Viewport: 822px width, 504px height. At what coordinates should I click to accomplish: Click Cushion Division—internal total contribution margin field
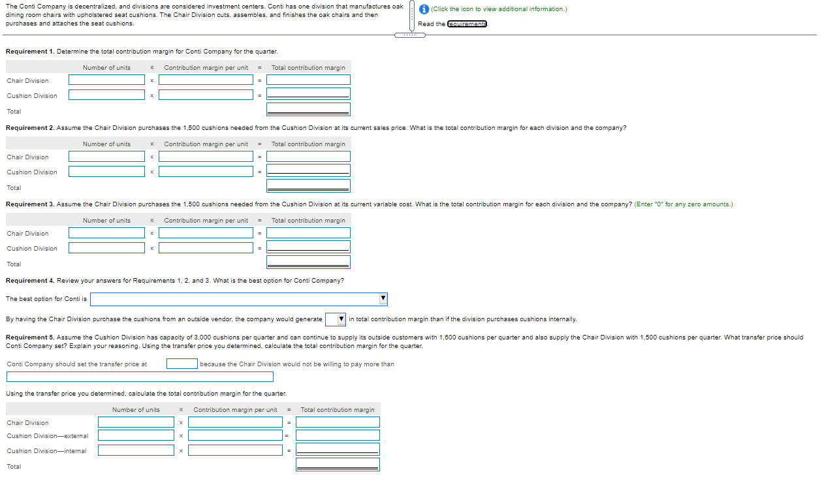[338, 449]
